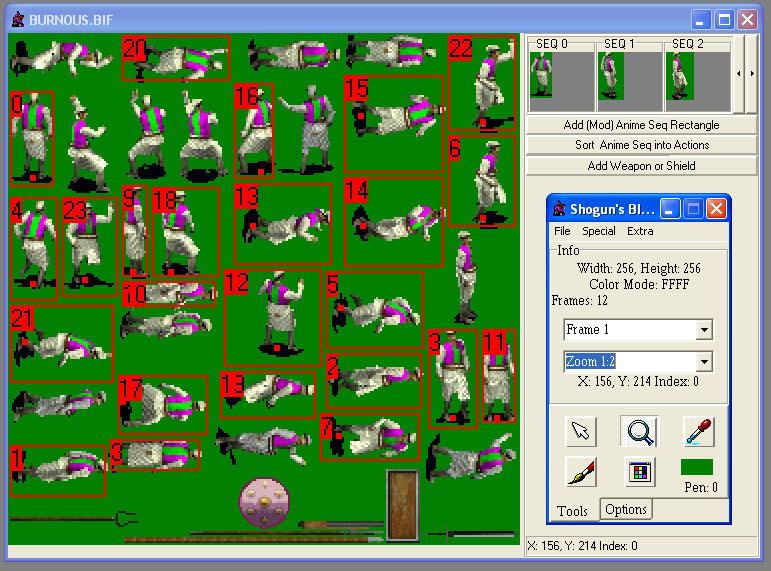Click the sprite in rectangle 9
The width and height of the screenshot is (771, 571).
click(135, 231)
